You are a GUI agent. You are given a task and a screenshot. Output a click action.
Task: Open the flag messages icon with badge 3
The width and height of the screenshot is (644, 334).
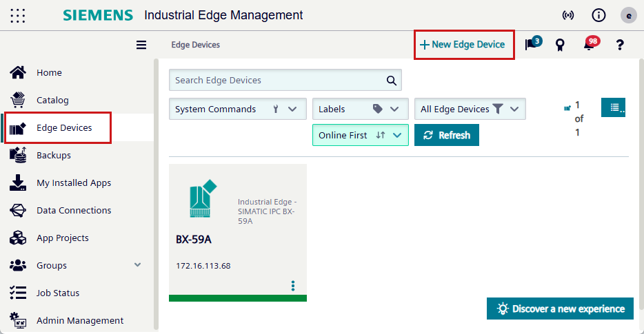coord(530,45)
